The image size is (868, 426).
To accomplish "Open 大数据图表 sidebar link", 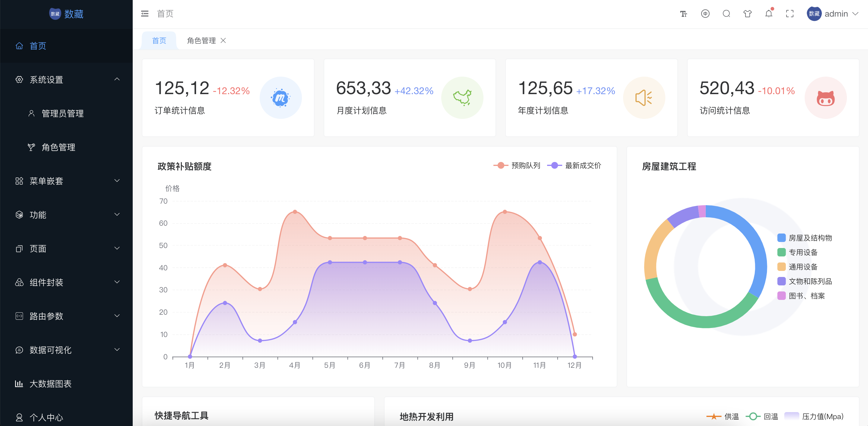I will [51, 383].
